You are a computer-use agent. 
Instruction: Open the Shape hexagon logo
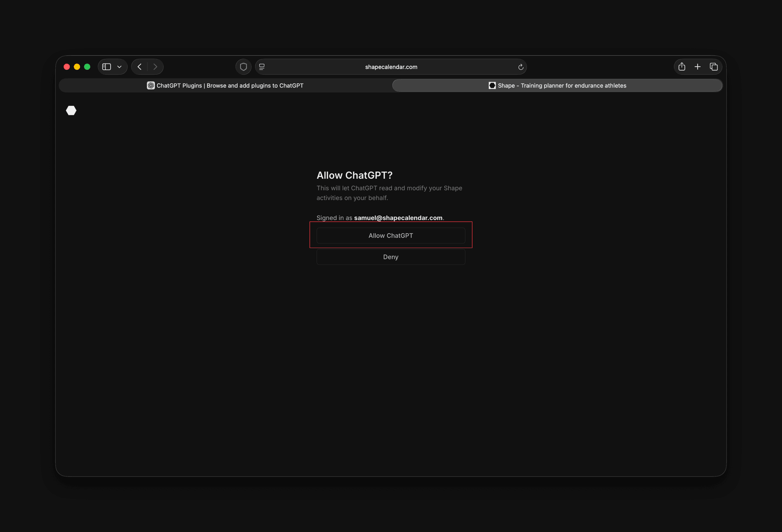coord(71,110)
